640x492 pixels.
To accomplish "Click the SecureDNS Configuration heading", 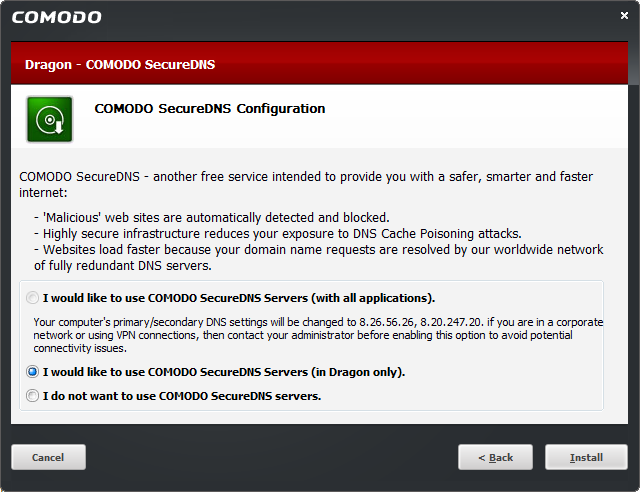I will [x=209, y=109].
